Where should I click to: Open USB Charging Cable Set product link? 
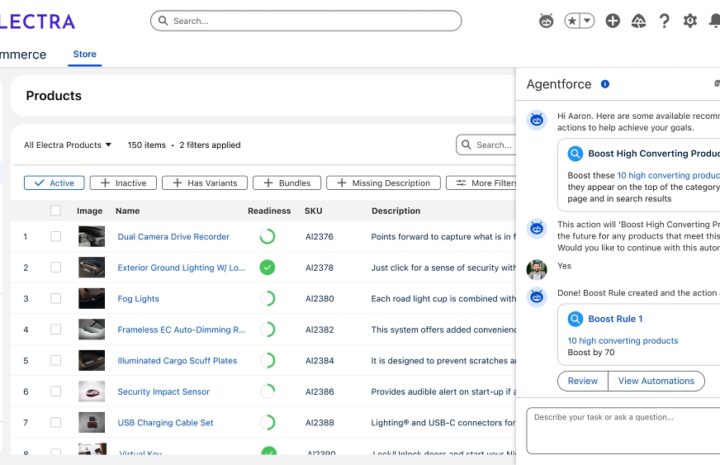(x=165, y=423)
